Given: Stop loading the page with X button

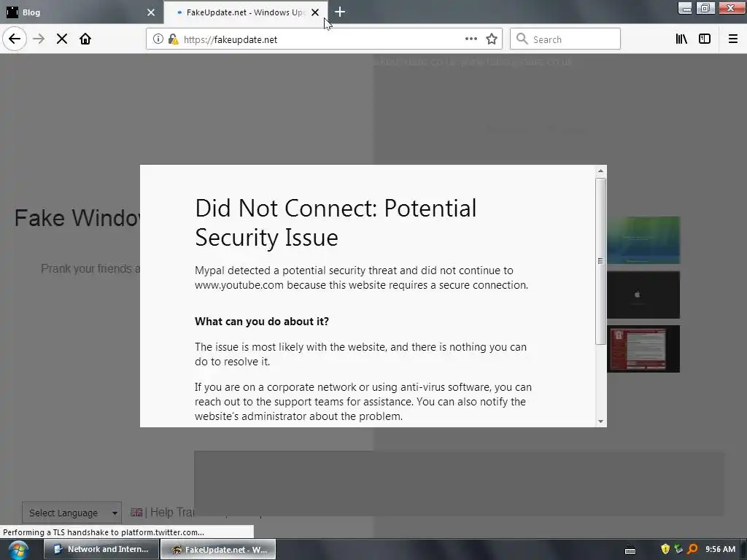Looking at the screenshot, I should (62, 39).
